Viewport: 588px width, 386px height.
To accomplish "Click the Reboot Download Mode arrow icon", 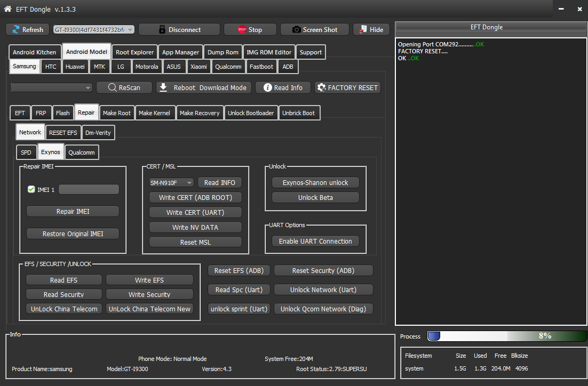I will click(163, 87).
